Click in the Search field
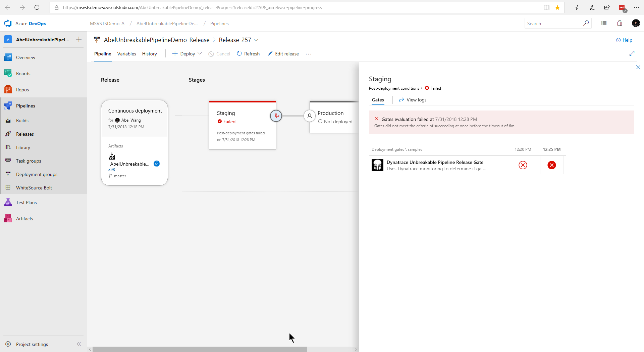Screen dimensions: 644x352 click(553, 24)
